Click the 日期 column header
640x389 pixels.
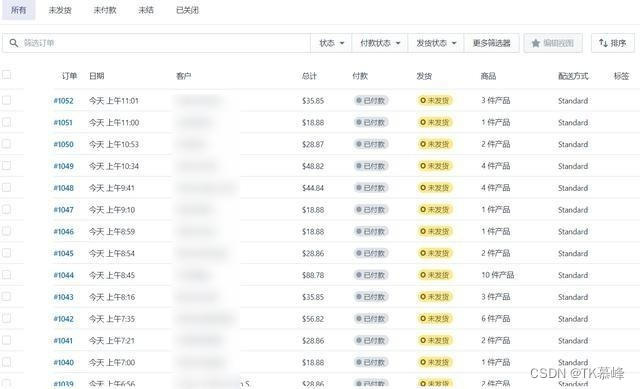pyautogui.click(x=97, y=76)
